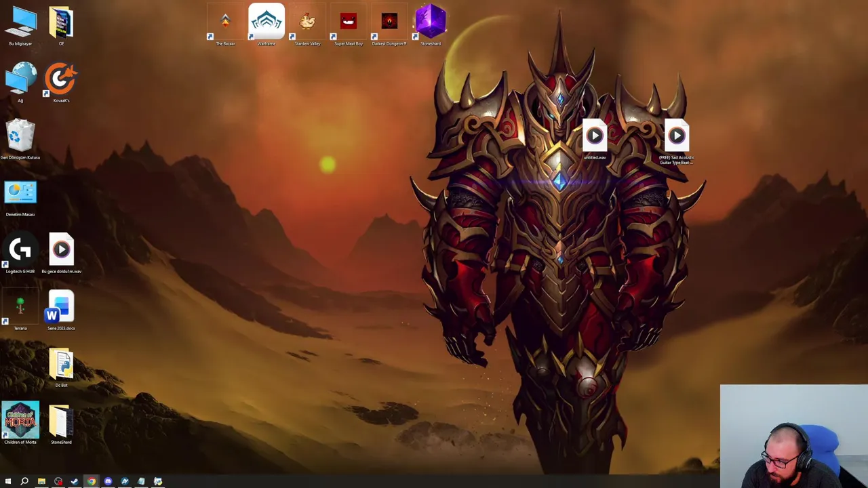Open the Windows Start menu
868x488 pixels.
pyautogui.click(x=8, y=481)
